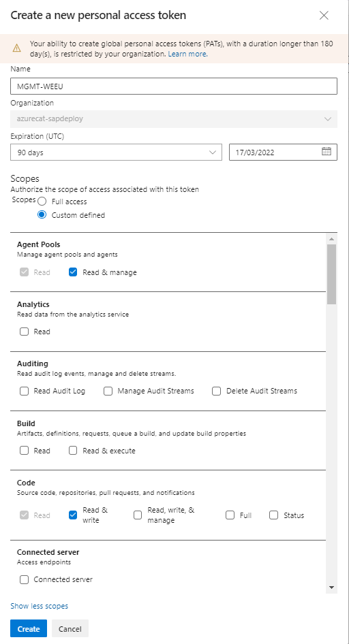Click the warning triangle icon in banner
This screenshot has width=349, height=644.
pyautogui.click(x=16, y=48)
